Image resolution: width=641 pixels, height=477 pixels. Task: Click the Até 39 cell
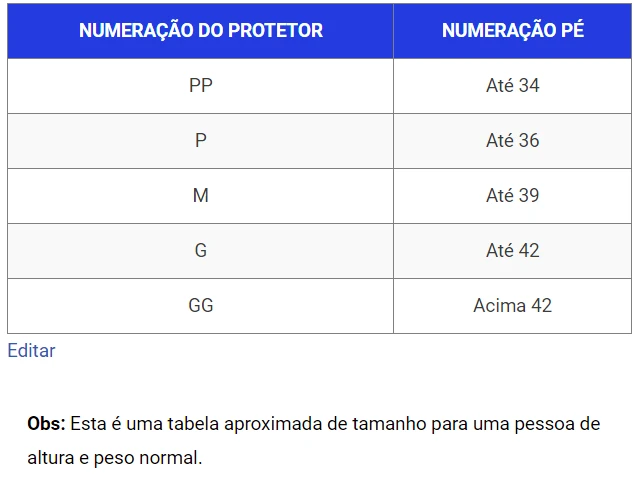512,196
